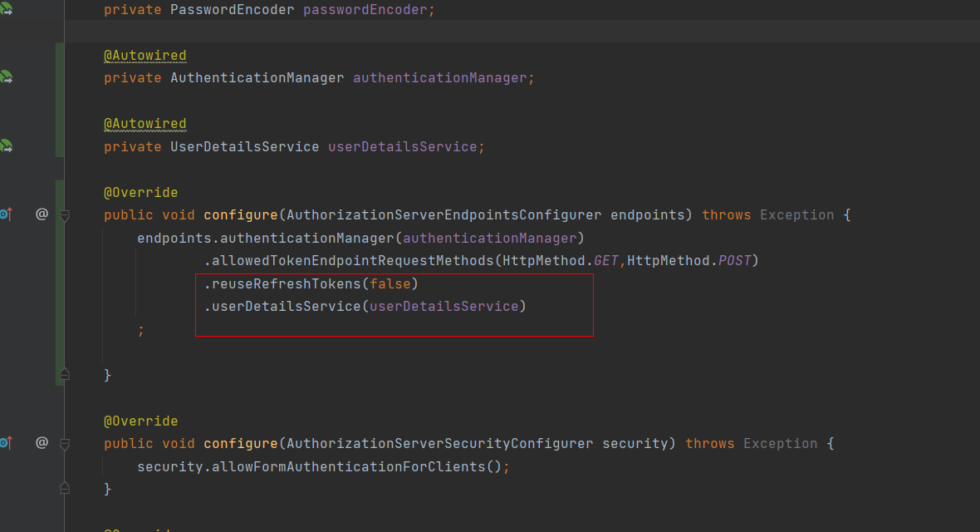Click the AuthorizationServerEndpointsConfigurer parameter type
The width and height of the screenshot is (980, 532).
click(444, 214)
